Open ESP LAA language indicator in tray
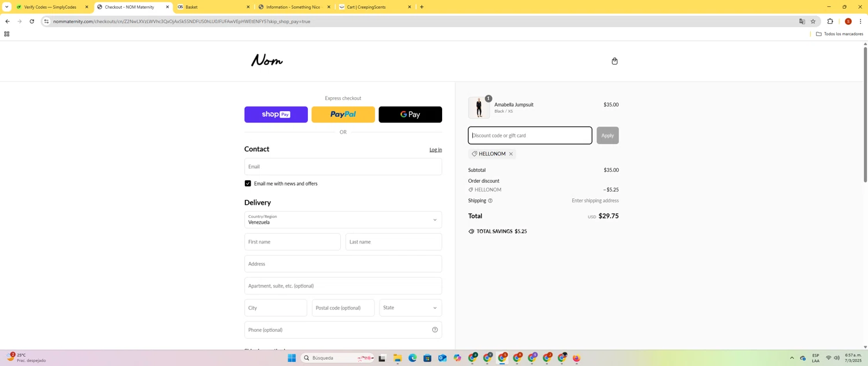The image size is (868, 366). click(815, 358)
